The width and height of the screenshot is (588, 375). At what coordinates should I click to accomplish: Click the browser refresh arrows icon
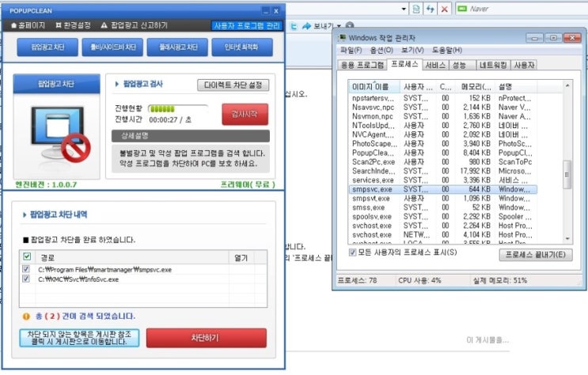point(431,9)
